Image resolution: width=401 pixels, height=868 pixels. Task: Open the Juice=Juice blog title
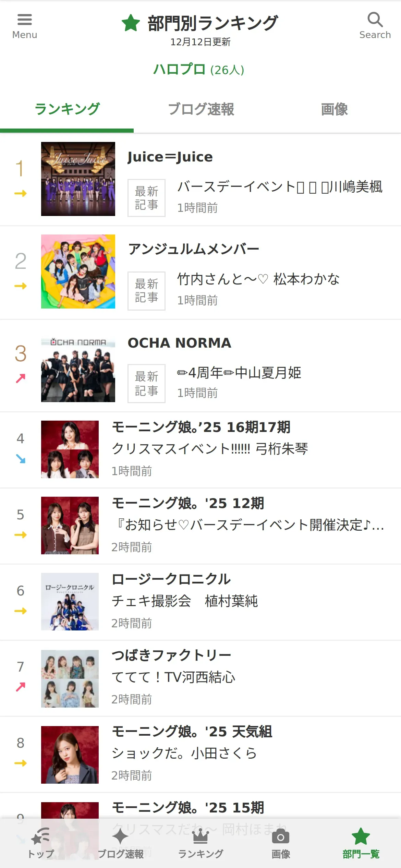point(170,157)
